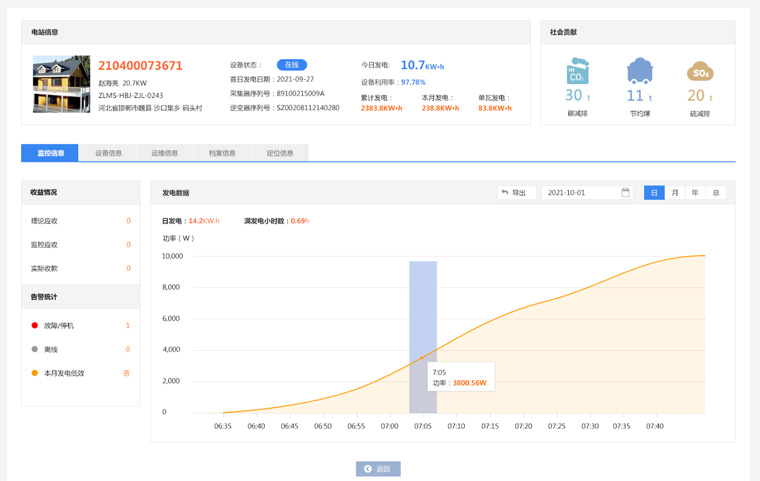The image size is (760, 481).
Task: Go to the 档案信息 tab
Action: tap(222, 153)
